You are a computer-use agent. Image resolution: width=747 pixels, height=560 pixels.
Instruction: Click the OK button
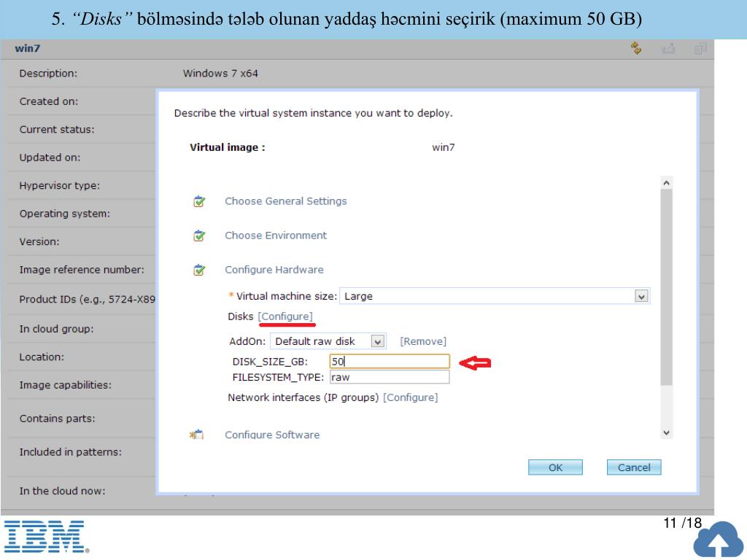pyautogui.click(x=555, y=467)
